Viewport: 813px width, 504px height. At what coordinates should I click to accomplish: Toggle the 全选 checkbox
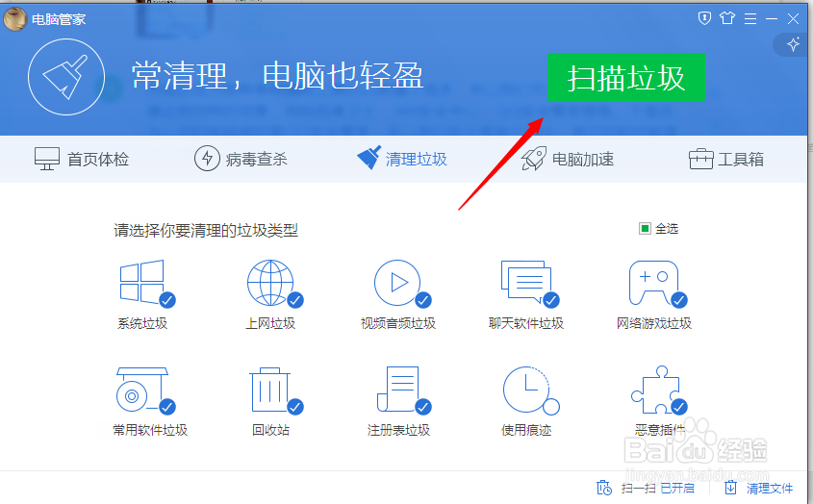tap(645, 228)
